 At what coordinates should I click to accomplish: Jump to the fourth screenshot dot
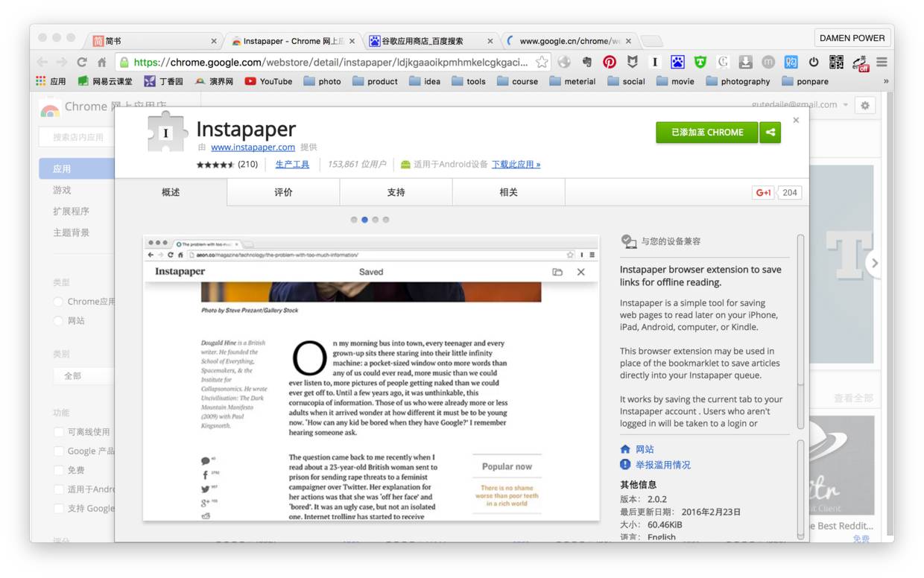pyautogui.click(x=386, y=220)
